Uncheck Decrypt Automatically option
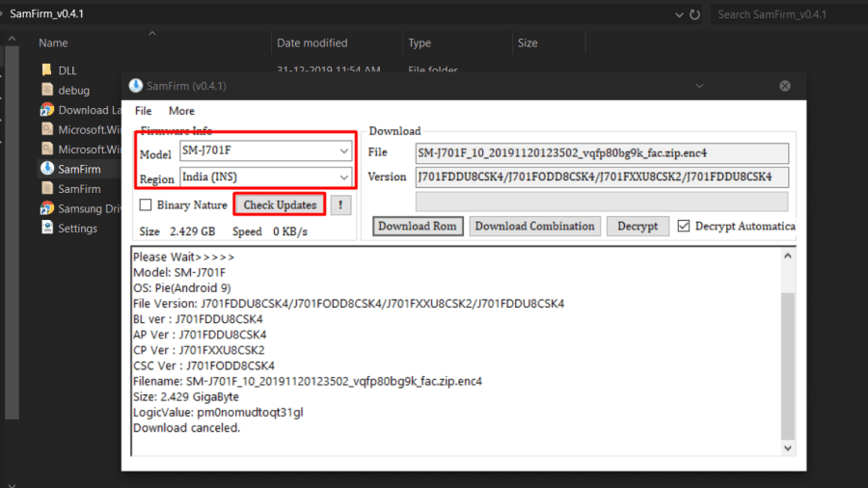This screenshot has height=488, width=868. [x=684, y=226]
